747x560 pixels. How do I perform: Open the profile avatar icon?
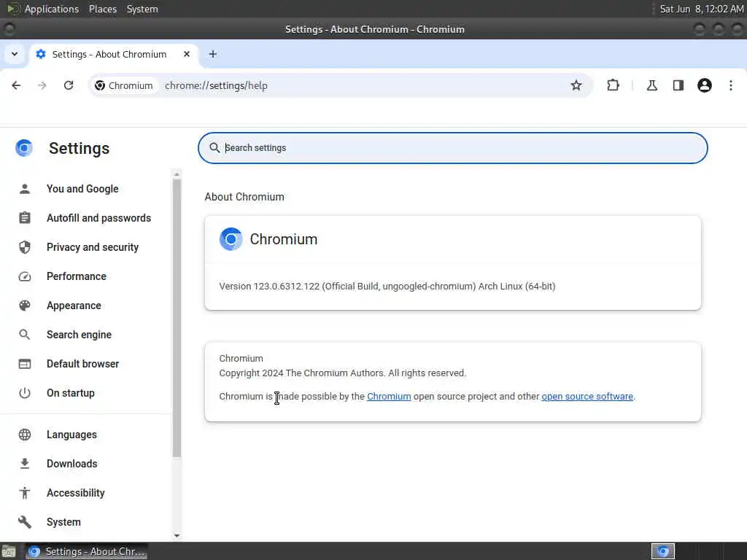pos(704,85)
